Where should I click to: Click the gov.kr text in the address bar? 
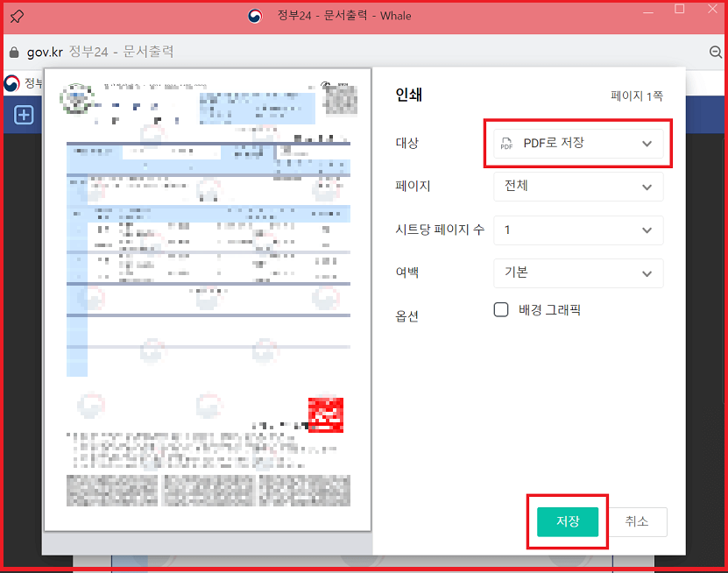click(x=41, y=52)
